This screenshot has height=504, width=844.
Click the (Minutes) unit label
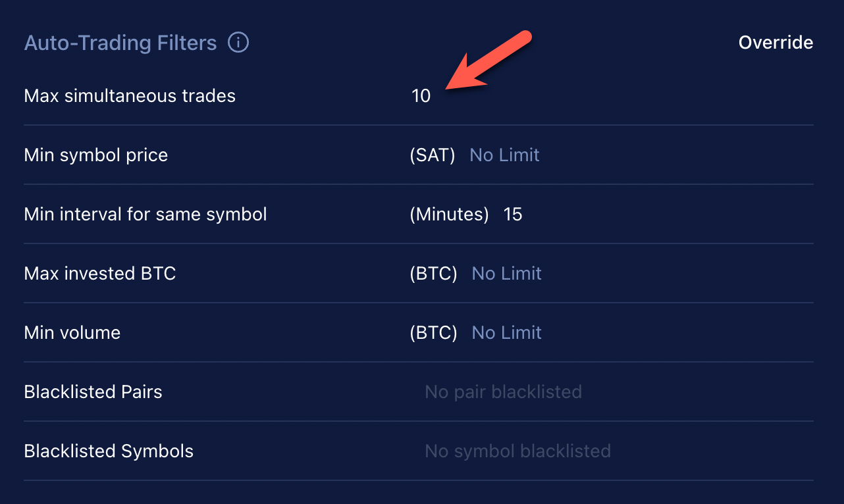click(x=450, y=214)
